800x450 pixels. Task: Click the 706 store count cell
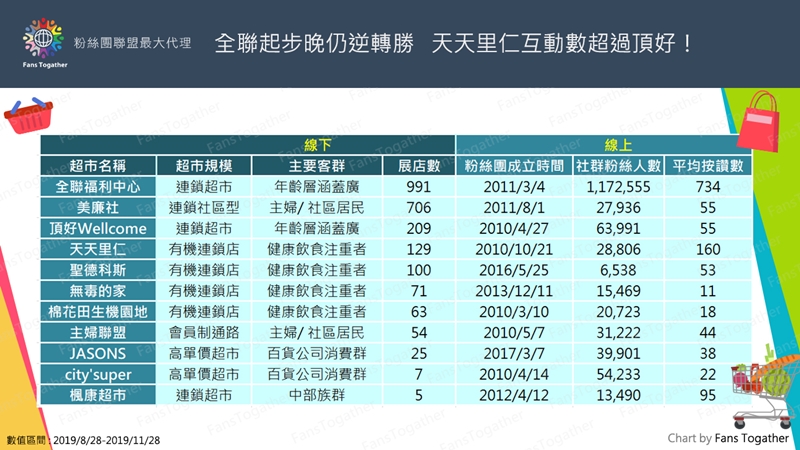coord(419,208)
